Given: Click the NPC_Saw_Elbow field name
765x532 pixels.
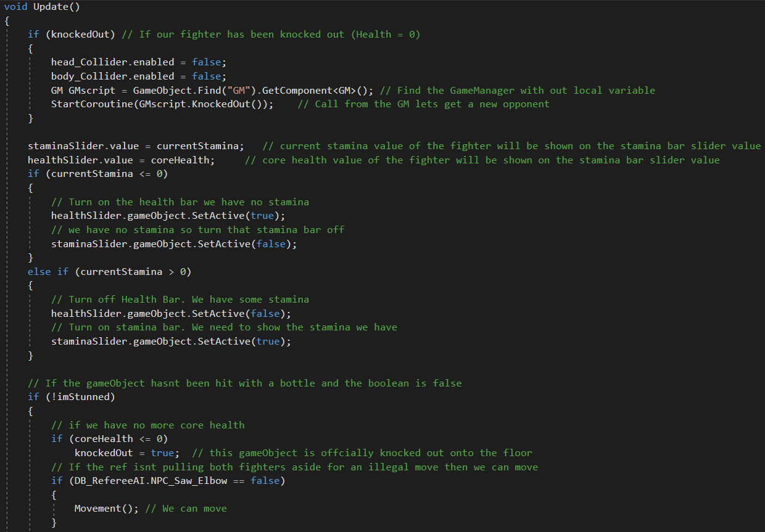Looking at the screenshot, I should (x=195, y=481).
